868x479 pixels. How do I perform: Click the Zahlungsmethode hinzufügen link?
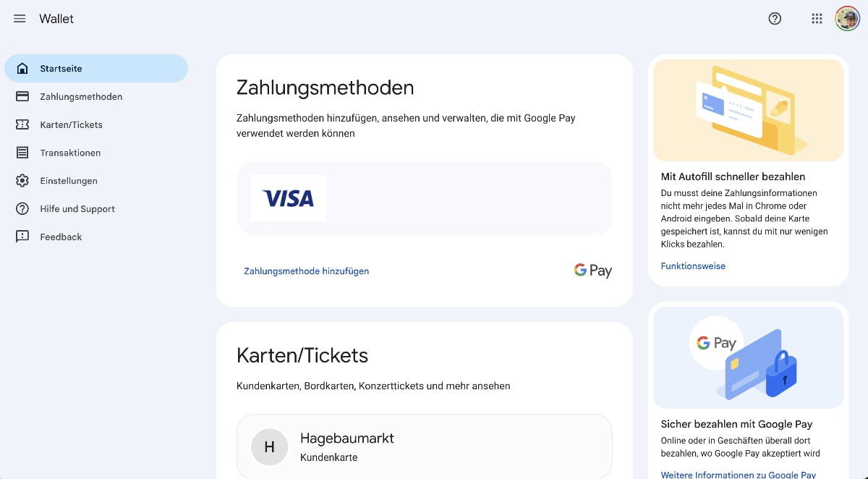coord(306,271)
